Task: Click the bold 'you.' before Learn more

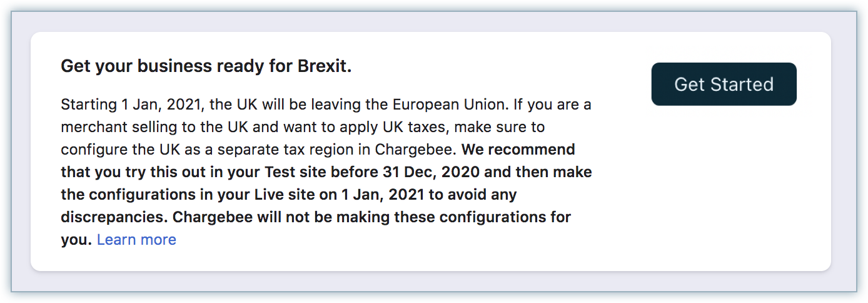Action: [76, 239]
